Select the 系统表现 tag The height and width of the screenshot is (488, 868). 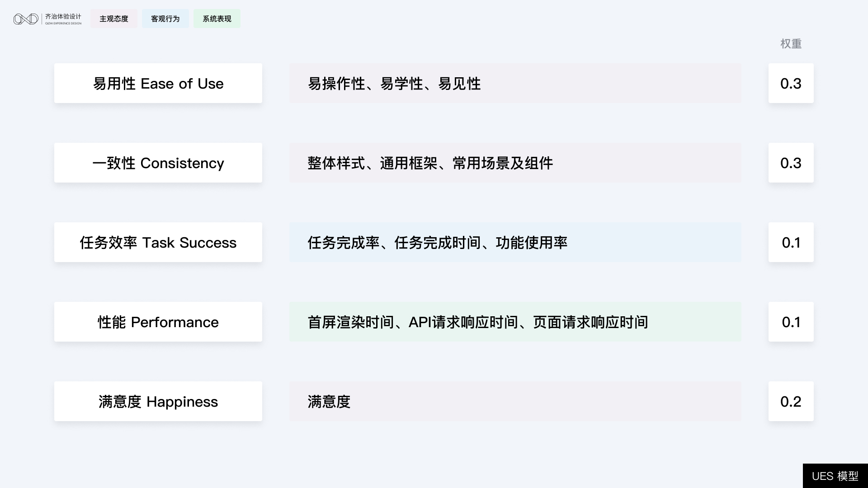point(217,19)
